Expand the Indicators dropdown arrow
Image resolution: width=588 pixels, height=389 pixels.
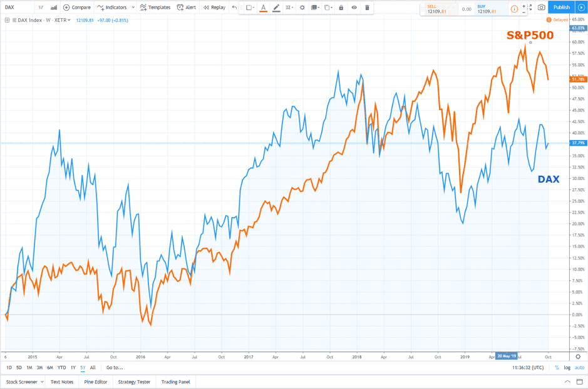coord(133,8)
